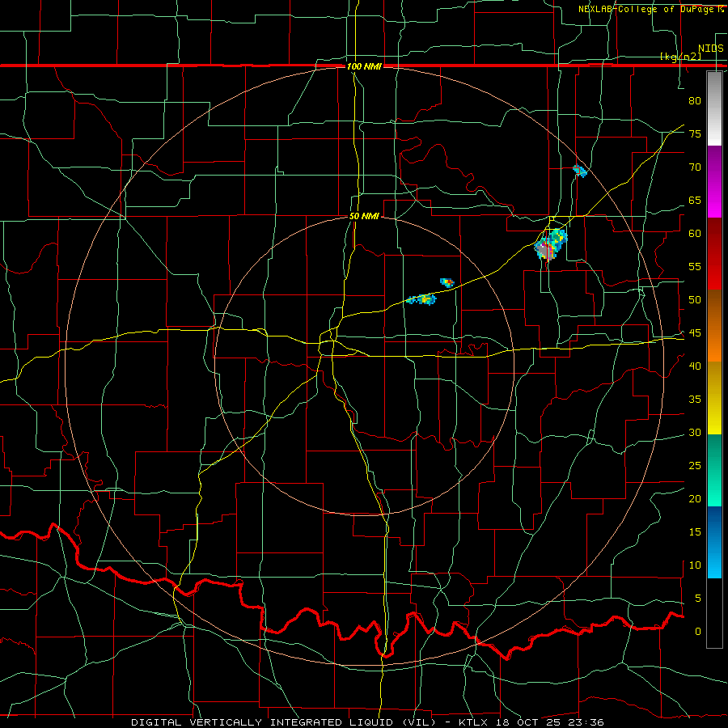Click the 100 NMI range ring label
Viewport: 728px width, 728px height.
pyautogui.click(x=365, y=66)
